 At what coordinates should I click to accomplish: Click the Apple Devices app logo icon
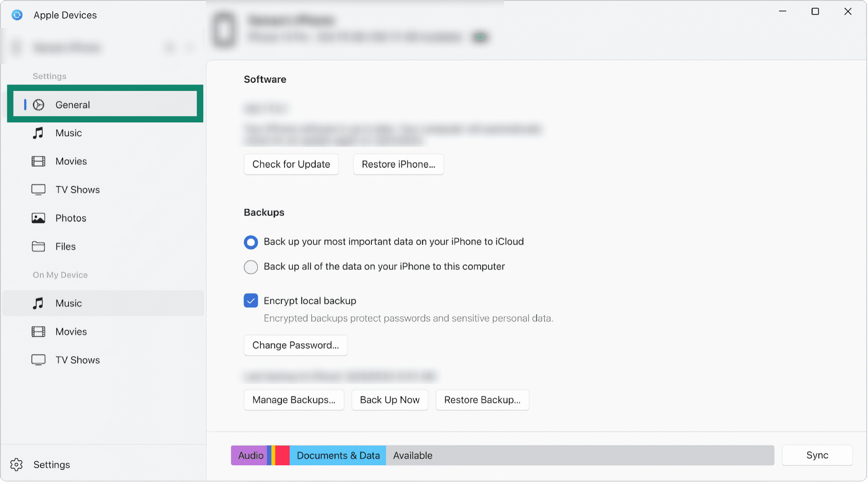(17, 15)
